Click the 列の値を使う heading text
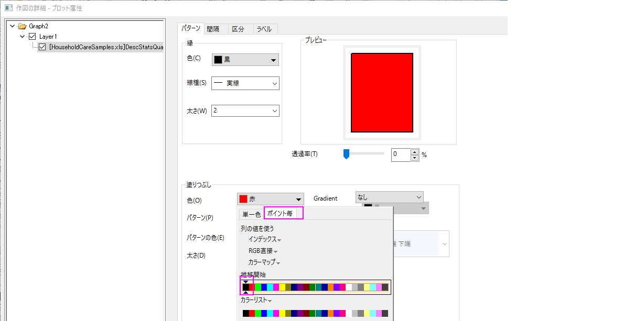The width and height of the screenshot is (644, 321). coord(257,228)
